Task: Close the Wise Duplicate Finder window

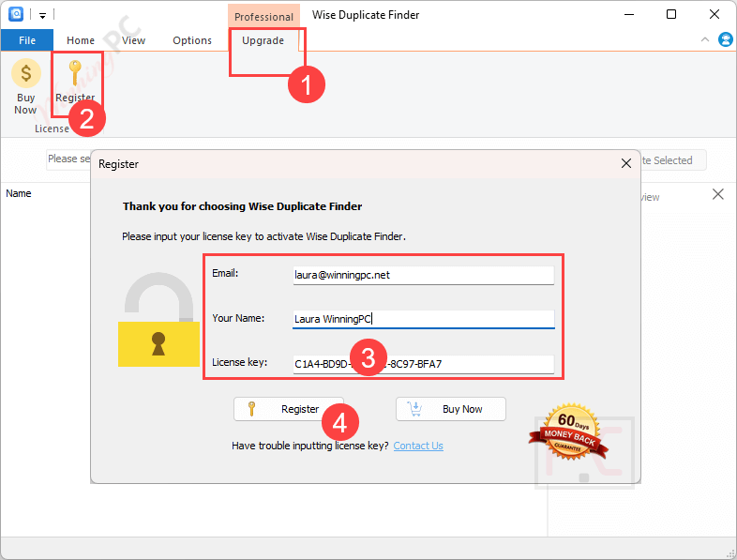Action: click(714, 15)
